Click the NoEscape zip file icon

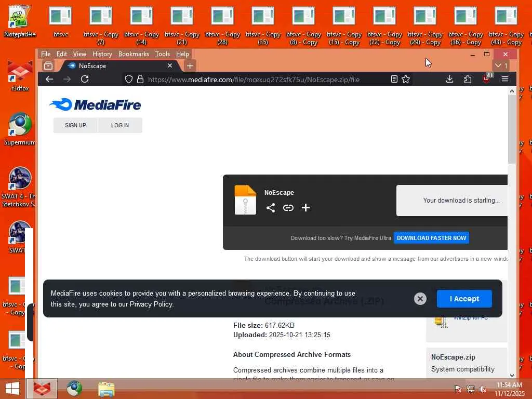245,200
